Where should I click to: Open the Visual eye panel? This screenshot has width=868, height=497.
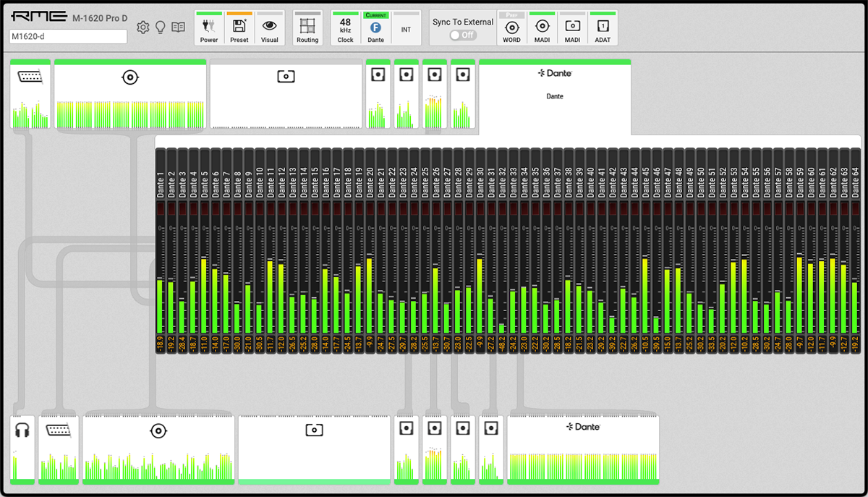pos(270,28)
